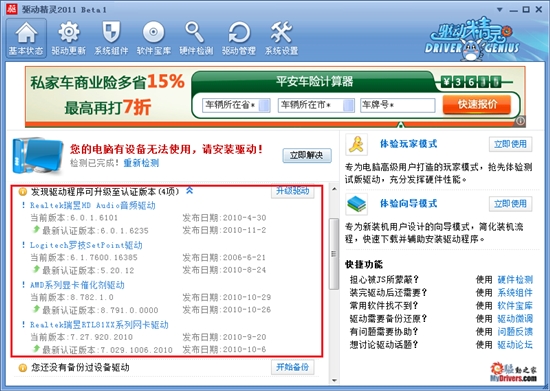Click the 体验玩家模式 heading link
This screenshot has height=391, width=550.
(409, 144)
